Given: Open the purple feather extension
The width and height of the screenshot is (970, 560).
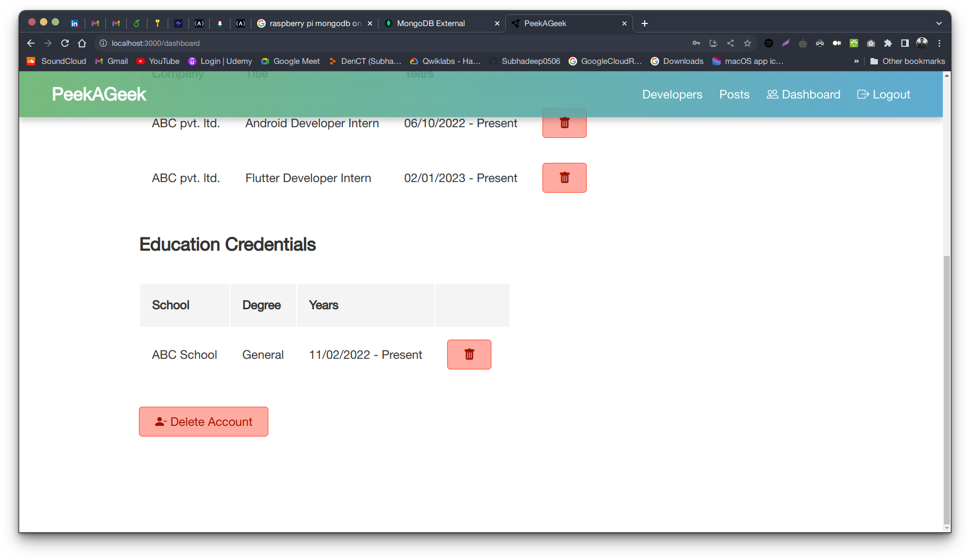Looking at the screenshot, I should (786, 43).
